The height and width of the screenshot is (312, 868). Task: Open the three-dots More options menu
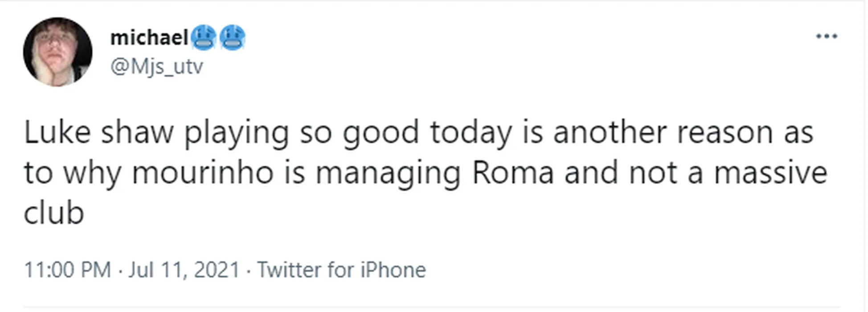pyautogui.click(x=826, y=37)
